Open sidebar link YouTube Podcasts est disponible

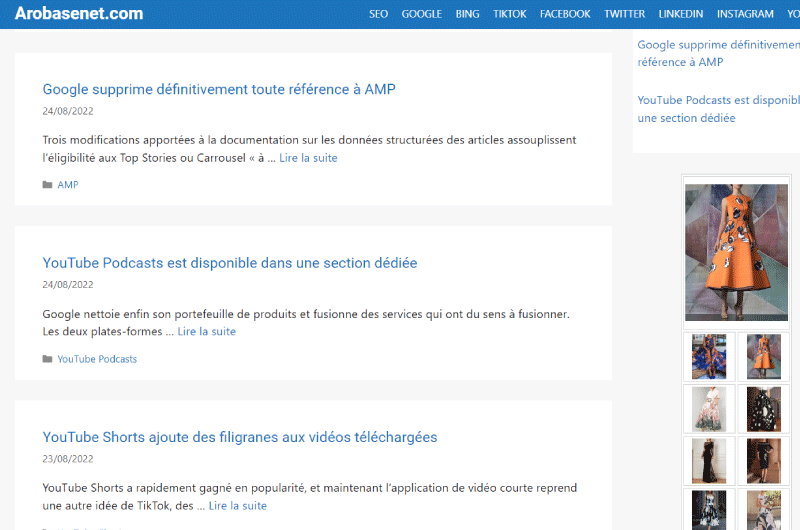[x=718, y=109]
